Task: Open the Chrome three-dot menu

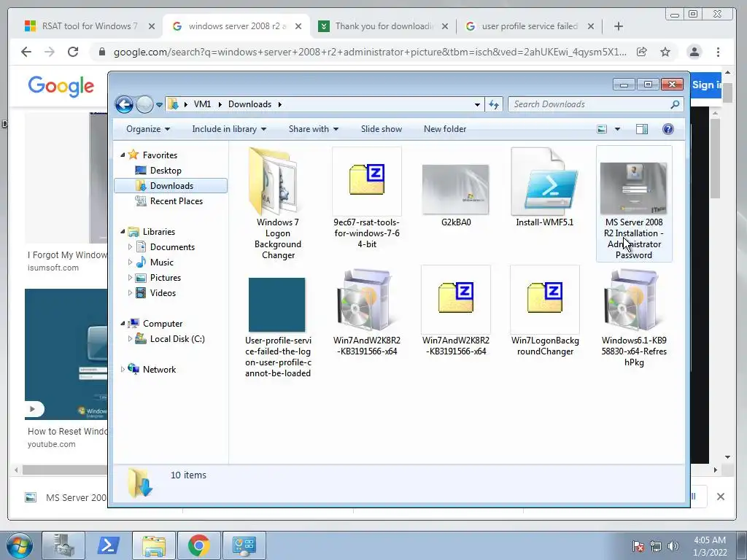Action: (x=718, y=52)
